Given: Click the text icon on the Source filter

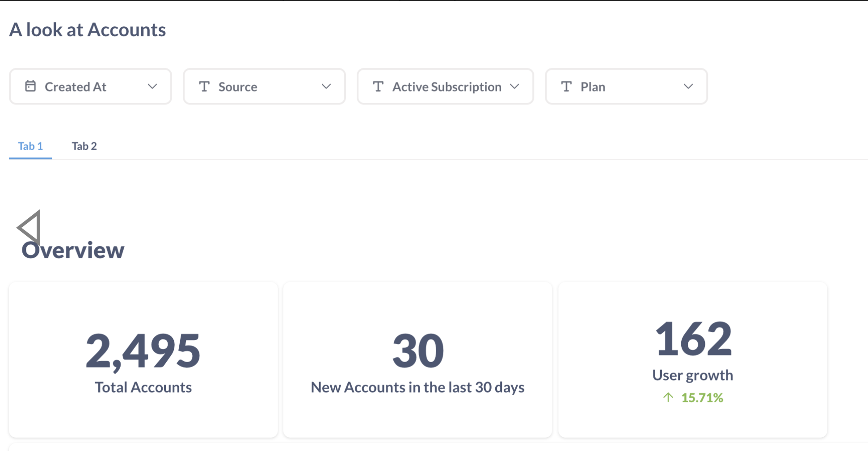Looking at the screenshot, I should click(204, 86).
